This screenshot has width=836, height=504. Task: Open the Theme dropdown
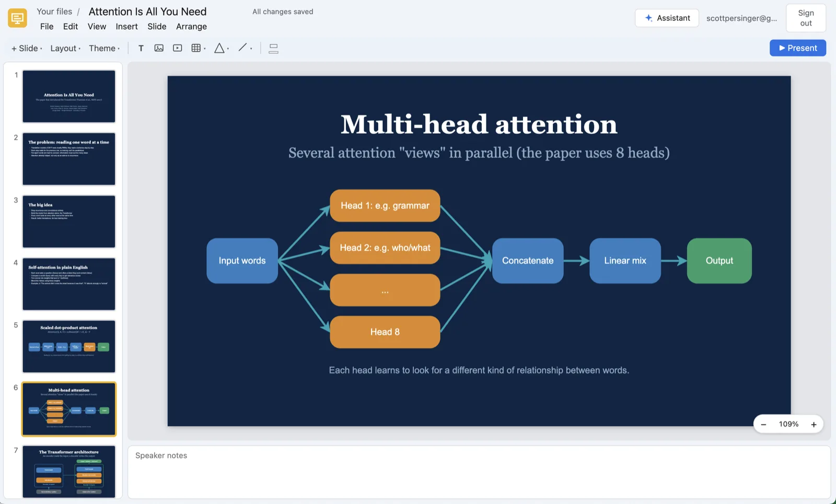[x=104, y=48]
